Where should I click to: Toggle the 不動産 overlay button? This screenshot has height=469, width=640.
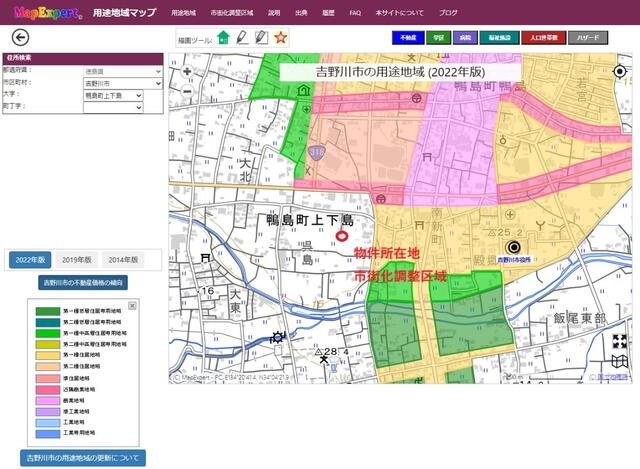point(408,37)
